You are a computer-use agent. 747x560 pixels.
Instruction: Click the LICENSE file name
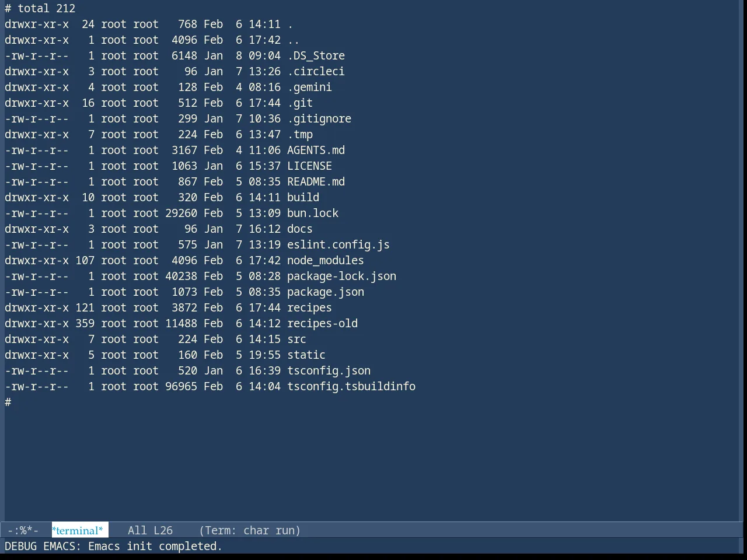309,166
